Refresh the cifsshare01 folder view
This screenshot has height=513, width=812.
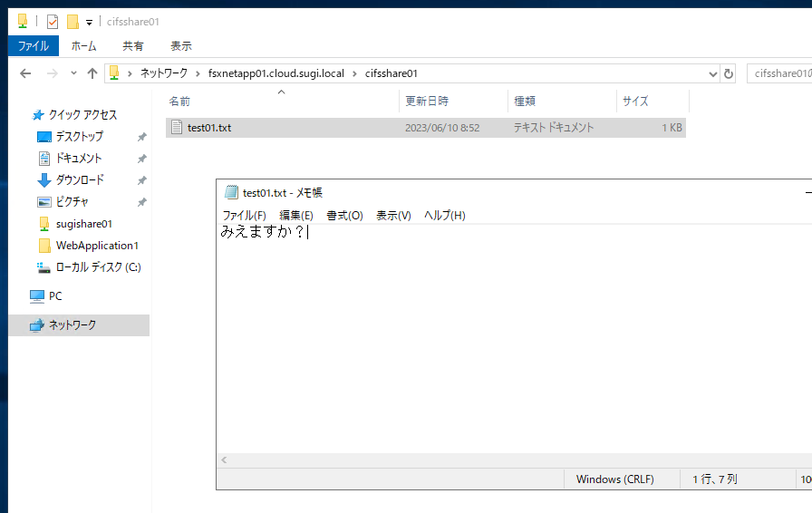(728, 73)
